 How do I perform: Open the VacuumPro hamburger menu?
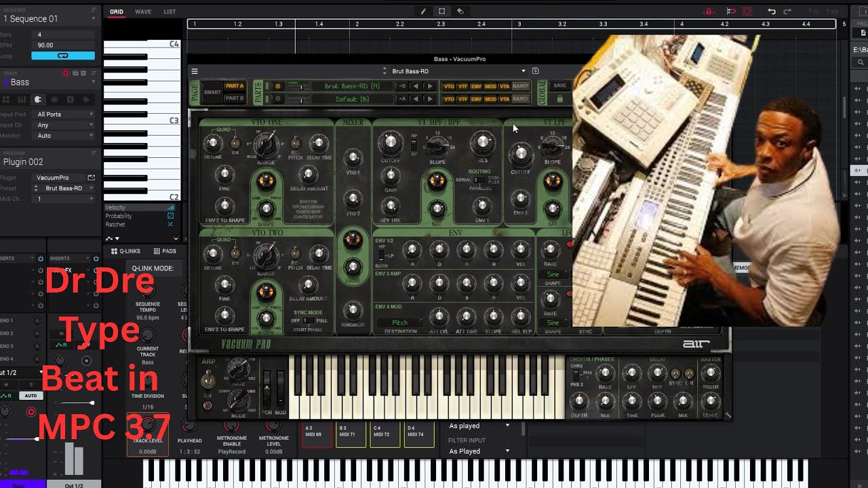pyautogui.click(x=195, y=71)
